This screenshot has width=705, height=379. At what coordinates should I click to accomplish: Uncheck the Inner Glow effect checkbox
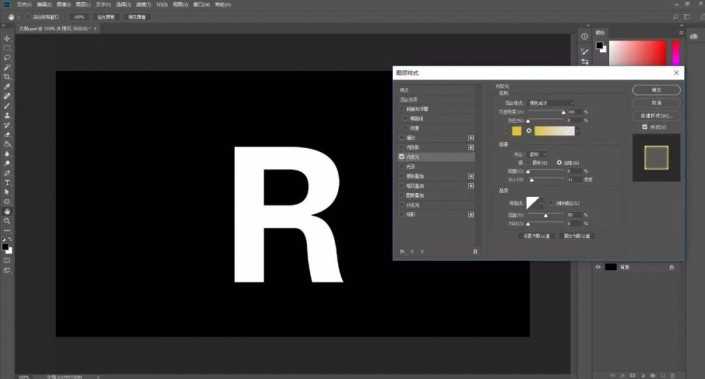pos(402,157)
